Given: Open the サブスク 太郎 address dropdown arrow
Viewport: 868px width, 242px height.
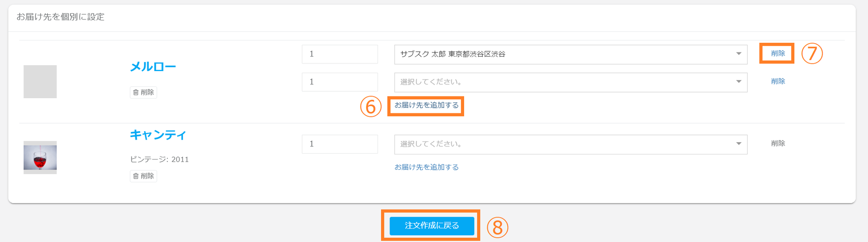Looking at the screenshot, I should pyautogui.click(x=738, y=54).
